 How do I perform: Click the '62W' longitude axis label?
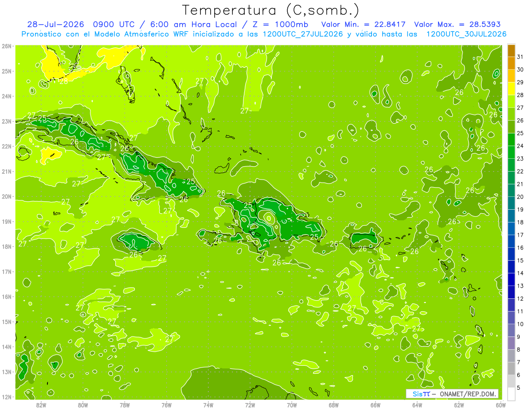[x=459, y=405]
